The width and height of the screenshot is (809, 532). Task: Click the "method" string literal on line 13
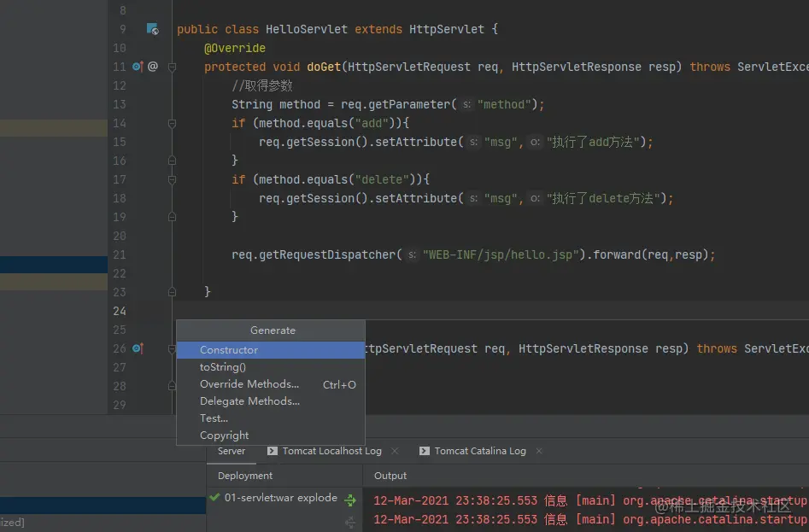click(x=504, y=105)
